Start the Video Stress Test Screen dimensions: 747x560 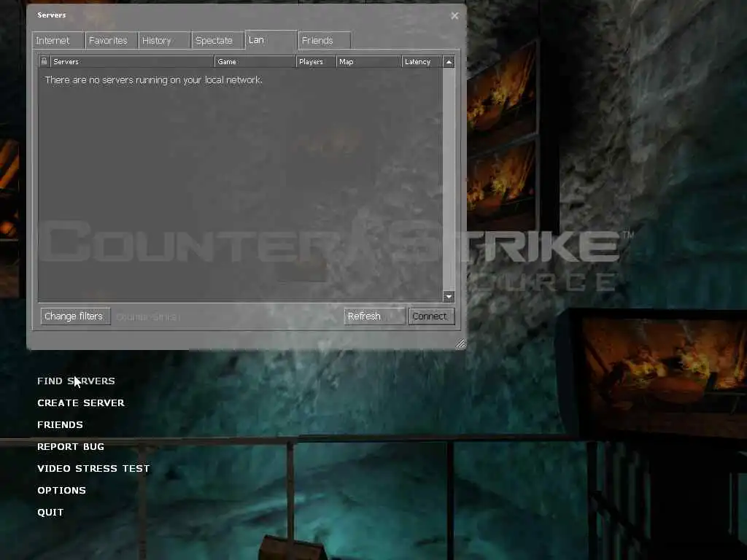tap(93, 469)
